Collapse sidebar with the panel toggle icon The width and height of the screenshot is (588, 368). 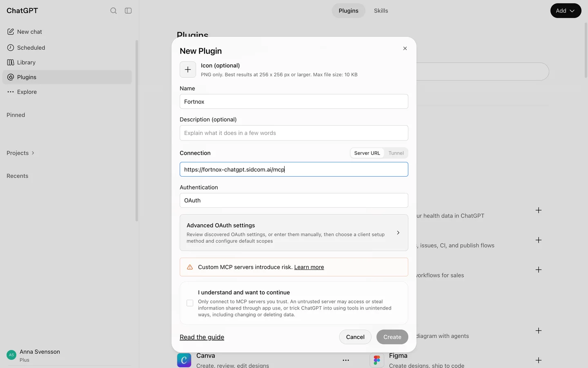click(x=128, y=11)
